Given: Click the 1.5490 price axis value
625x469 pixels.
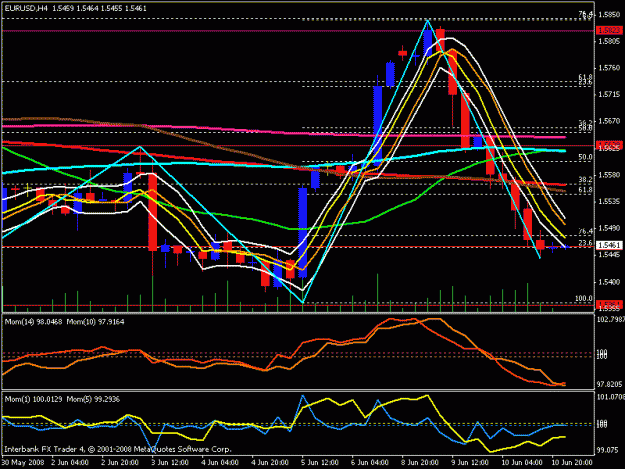Looking at the screenshot, I should (x=609, y=228).
